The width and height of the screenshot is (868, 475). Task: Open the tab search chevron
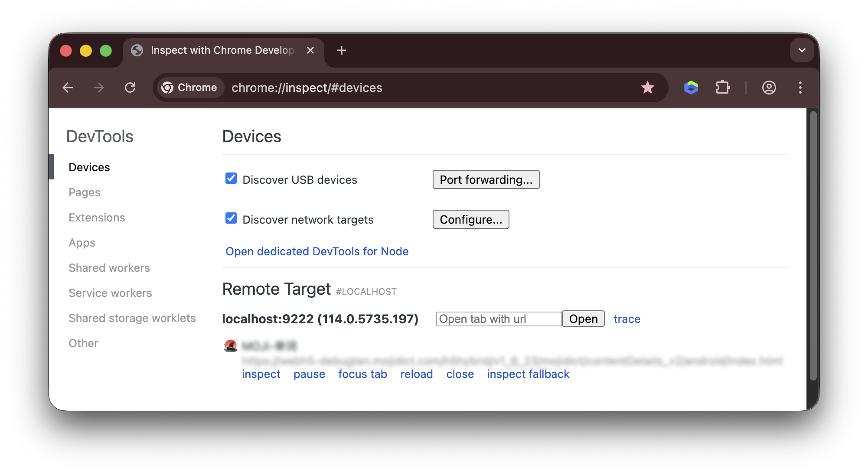[x=802, y=50]
